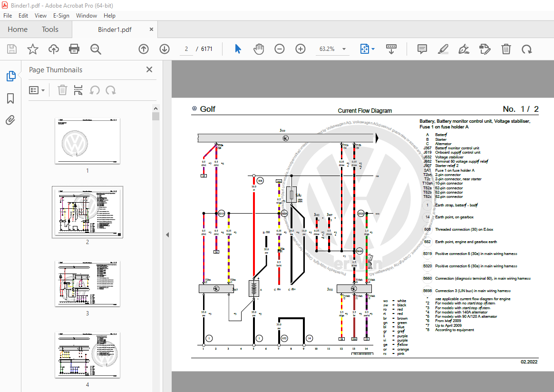The height and width of the screenshot is (392, 554).
Task: Click the thumbnail Print Pages icon
Action: point(78,90)
